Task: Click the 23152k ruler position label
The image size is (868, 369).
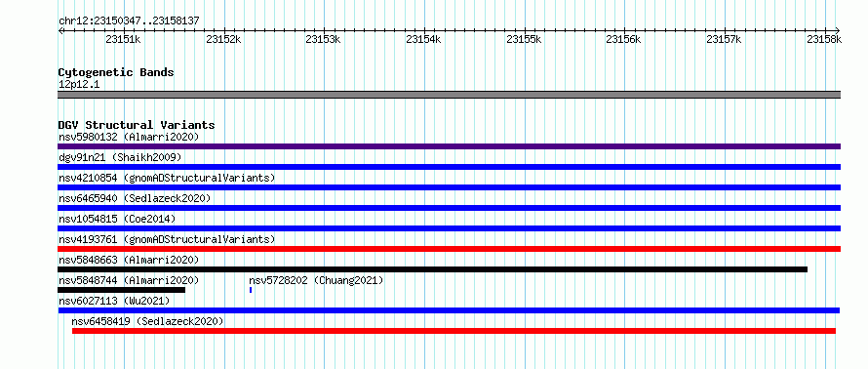Action: coord(223,39)
